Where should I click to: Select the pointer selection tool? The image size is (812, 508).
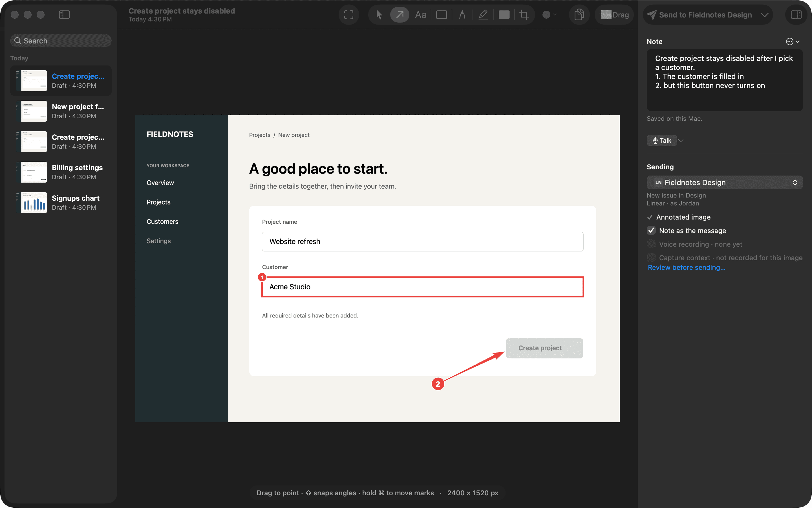click(379, 15)
